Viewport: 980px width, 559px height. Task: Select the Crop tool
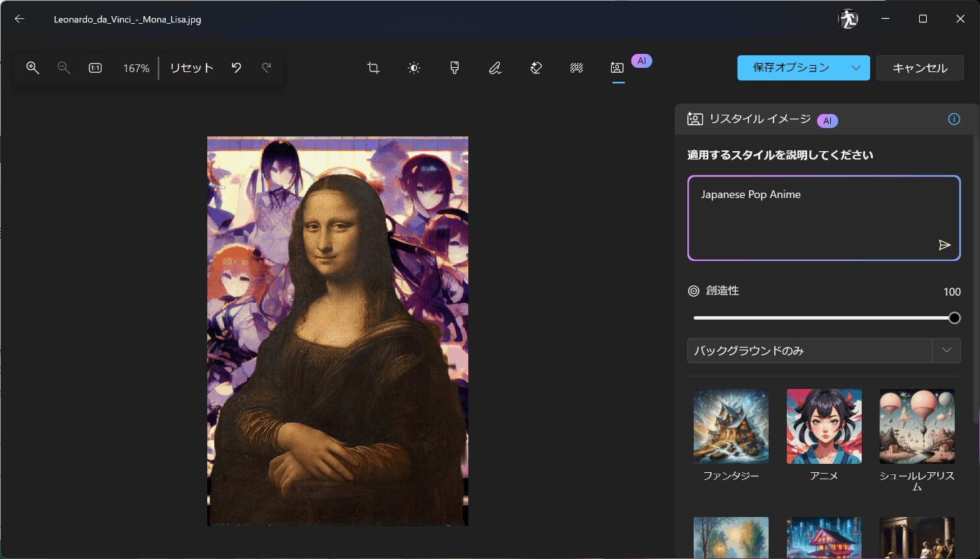pos(374,68)
